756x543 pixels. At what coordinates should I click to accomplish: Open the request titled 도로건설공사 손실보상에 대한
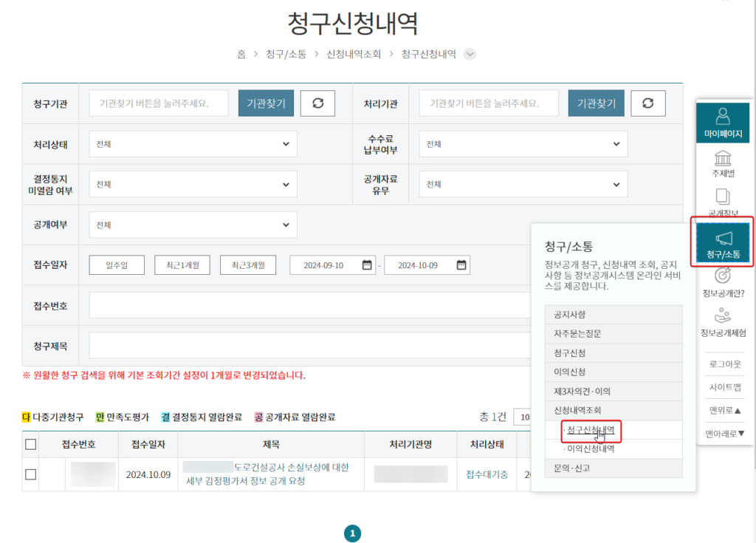point(267,474)
